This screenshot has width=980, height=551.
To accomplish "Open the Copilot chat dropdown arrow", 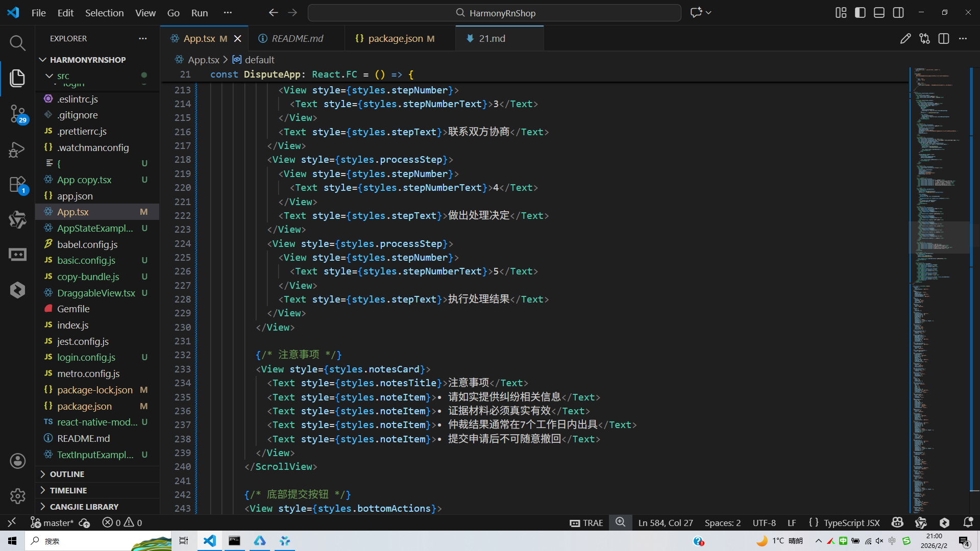I will (709, 13).
